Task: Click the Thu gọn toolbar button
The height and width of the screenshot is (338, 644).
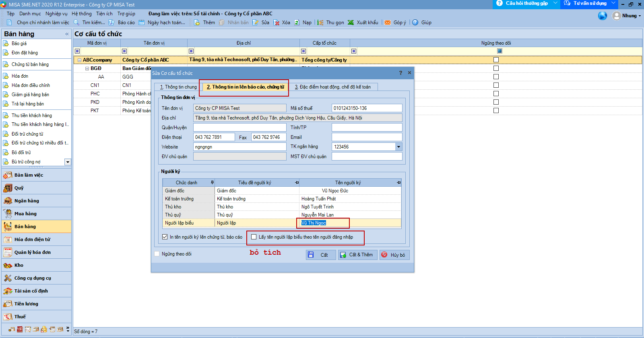Action: tap(330, 23)
